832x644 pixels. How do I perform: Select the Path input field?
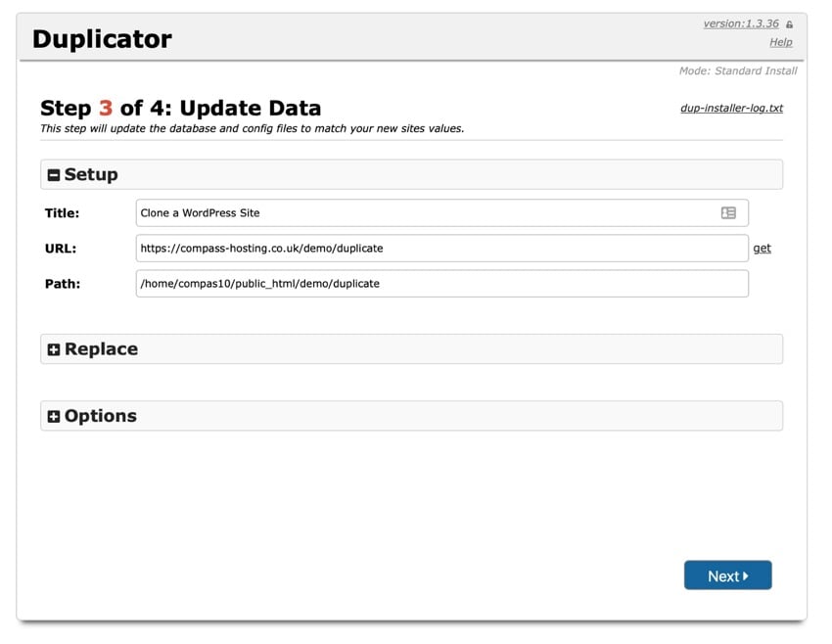(440, 284)
